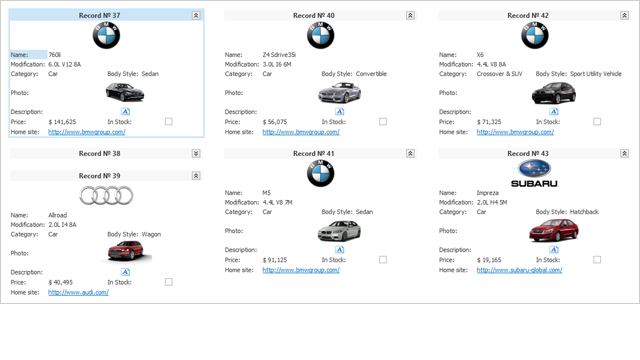Open the bmwgroup.com link in Record 40
This screenshot has width=640, height=360.
pyautogui.click(x=301, y=132)
